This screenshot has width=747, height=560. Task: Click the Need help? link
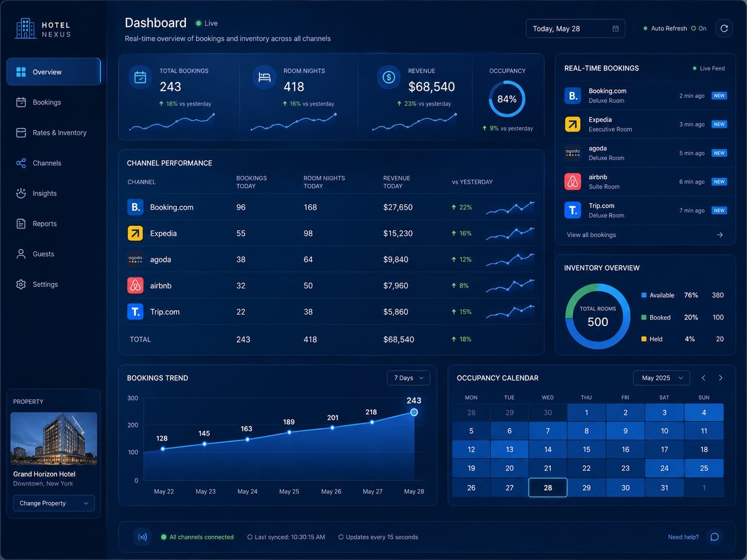coord(683,537)
